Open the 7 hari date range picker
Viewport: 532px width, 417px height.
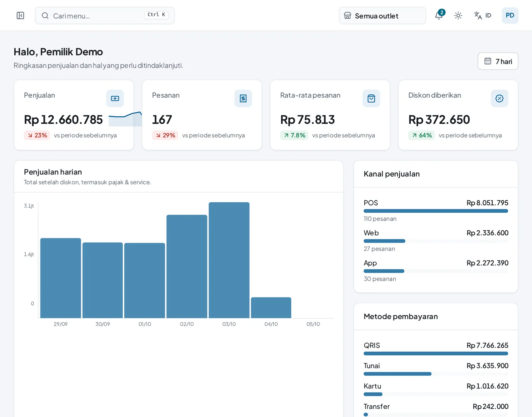point(498,61)
